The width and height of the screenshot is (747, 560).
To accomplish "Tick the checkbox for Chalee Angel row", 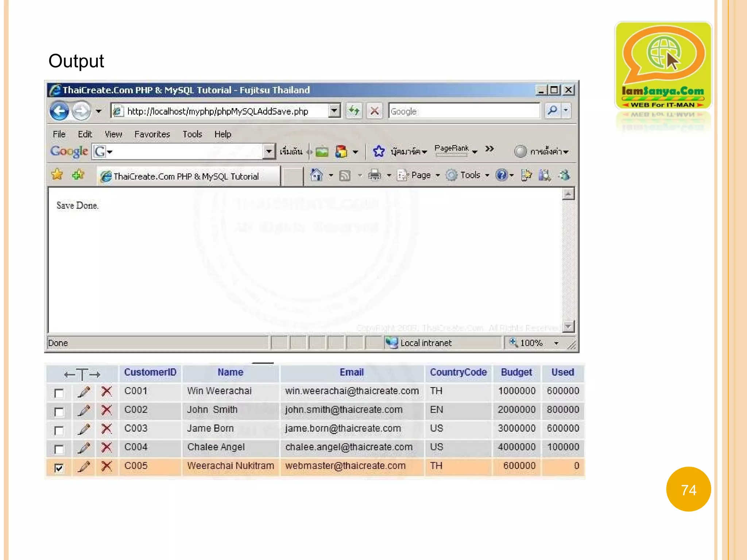I will (59, 449).
